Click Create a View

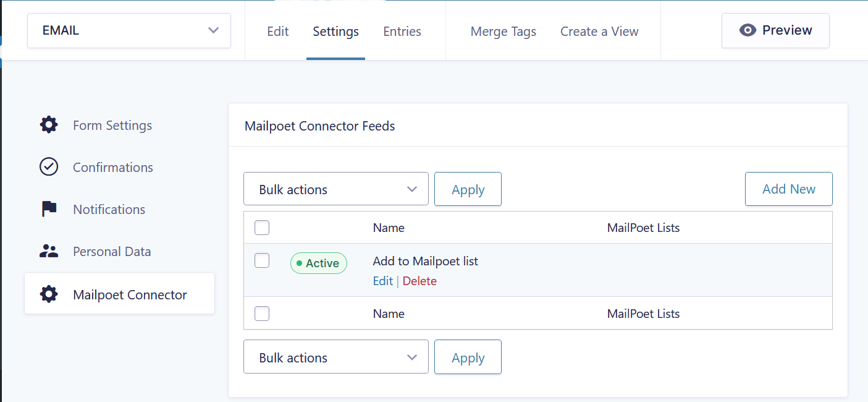[599, 31]
